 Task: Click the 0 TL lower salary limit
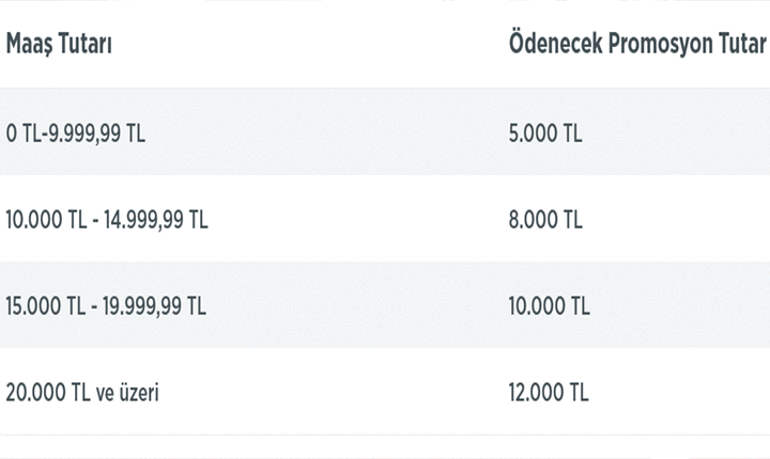[x=19, y=133]
